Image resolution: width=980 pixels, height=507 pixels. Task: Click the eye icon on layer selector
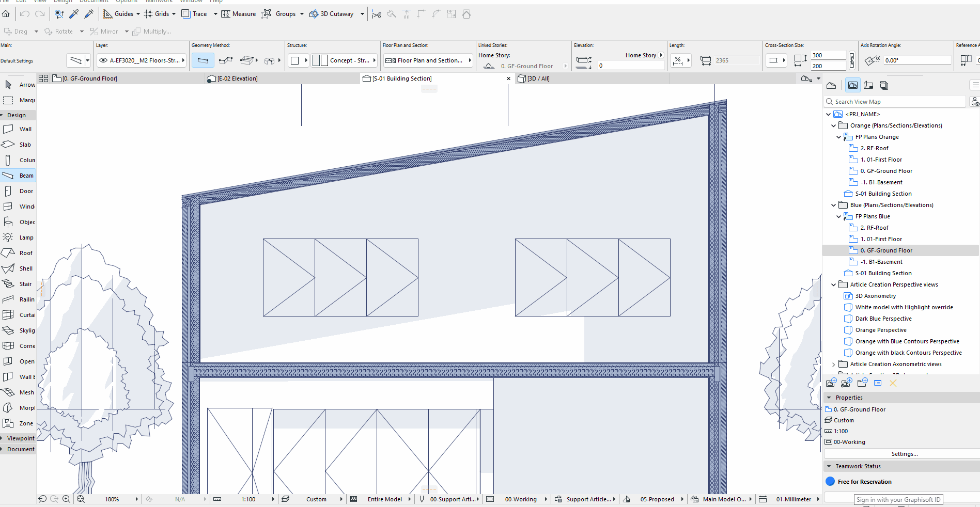103,60
